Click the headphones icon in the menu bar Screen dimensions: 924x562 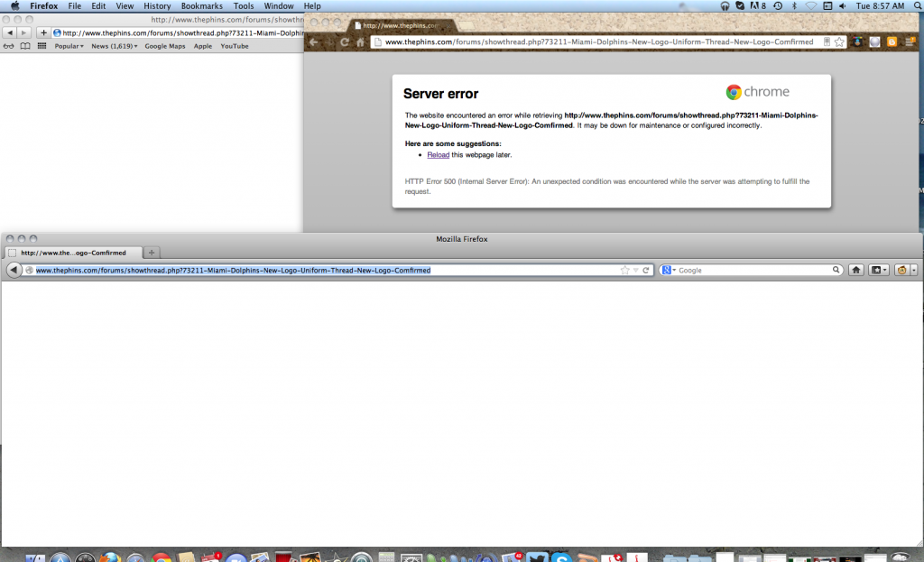(x=725, y=6)
